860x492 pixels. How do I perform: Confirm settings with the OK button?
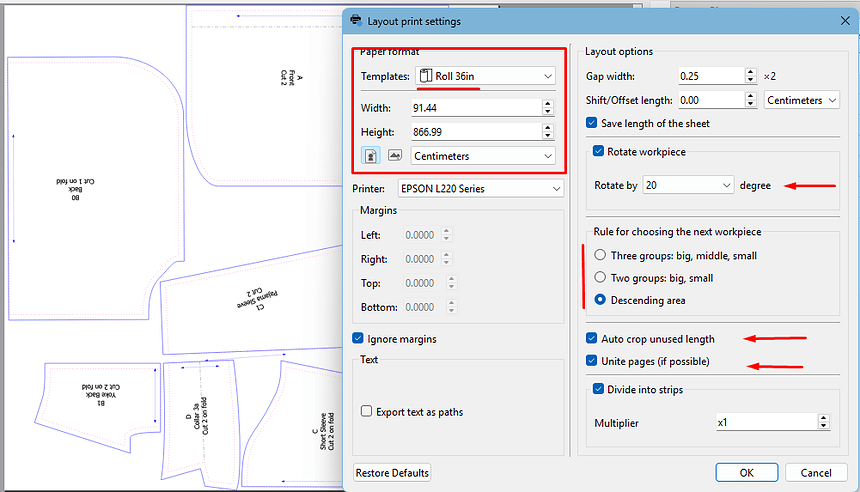click(746, 472)
